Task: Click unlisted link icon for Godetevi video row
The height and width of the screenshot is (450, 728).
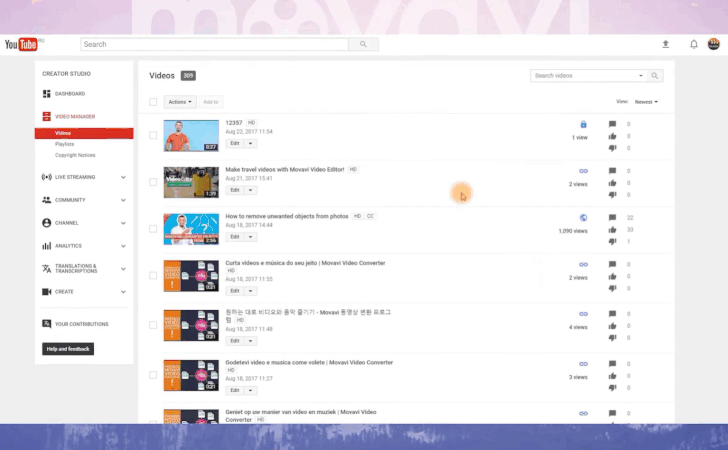Action: [583, 364]
